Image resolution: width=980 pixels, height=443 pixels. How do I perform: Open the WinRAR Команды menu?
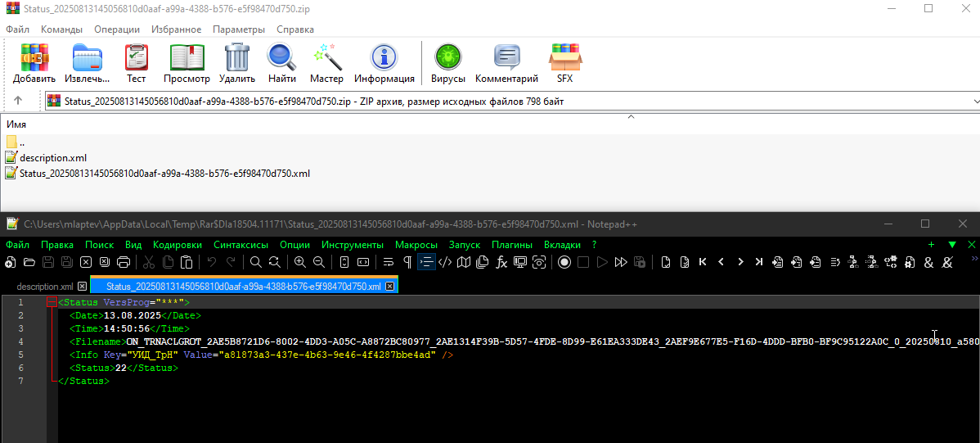click(x=61, y=29)
